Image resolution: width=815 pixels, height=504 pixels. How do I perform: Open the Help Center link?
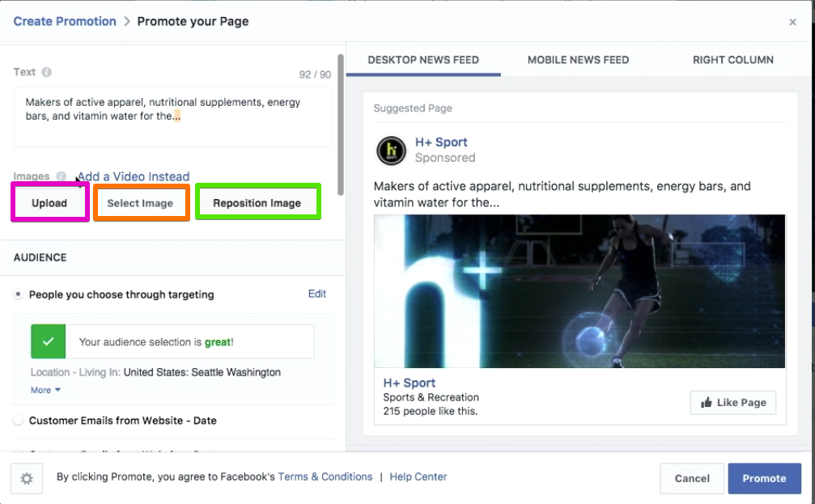[418, 477]
